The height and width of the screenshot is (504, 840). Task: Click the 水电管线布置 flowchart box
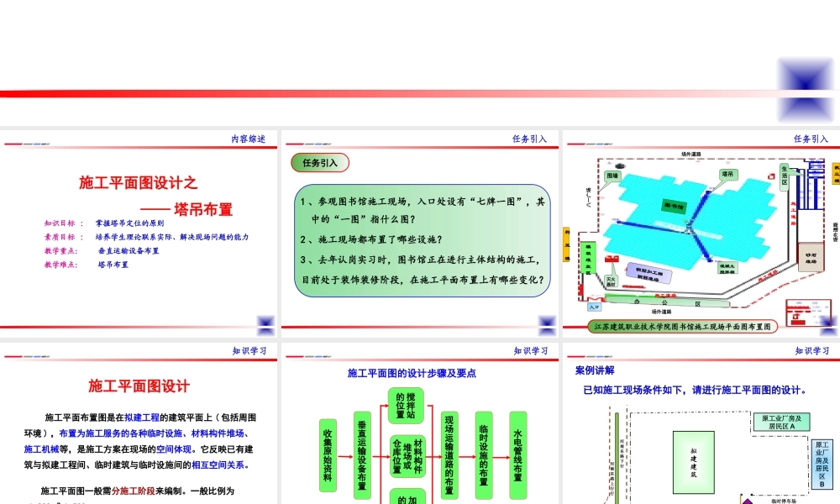tap(518, 455)
